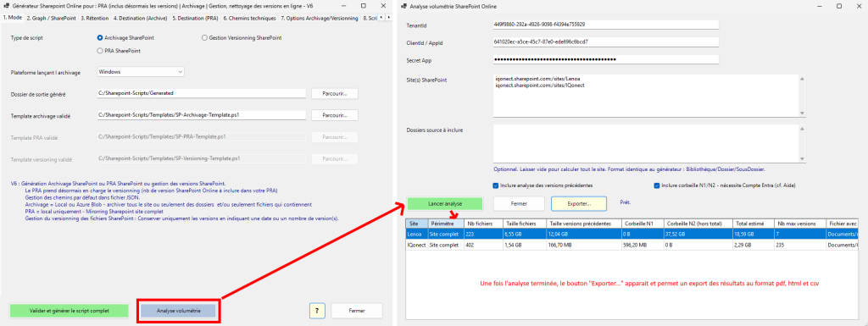Switch to the 2. Graph / SharePoint tab
The width and height of the screenshot is (868, 326).
point(51,18)
